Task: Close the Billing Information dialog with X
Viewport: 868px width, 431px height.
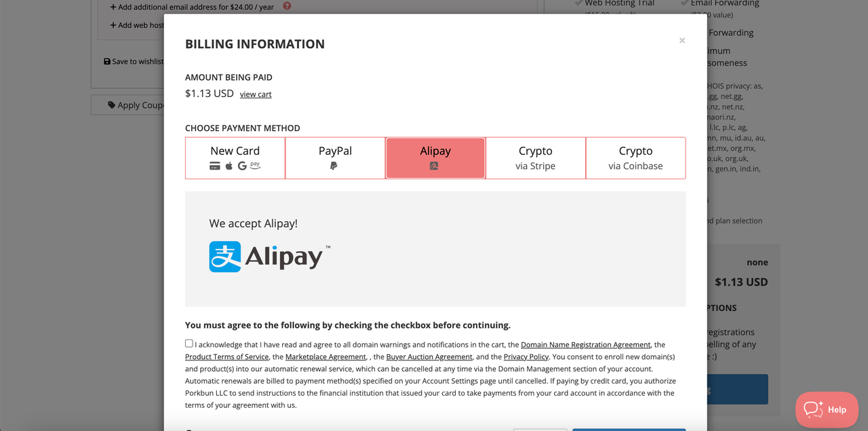Action: [682, 41]
